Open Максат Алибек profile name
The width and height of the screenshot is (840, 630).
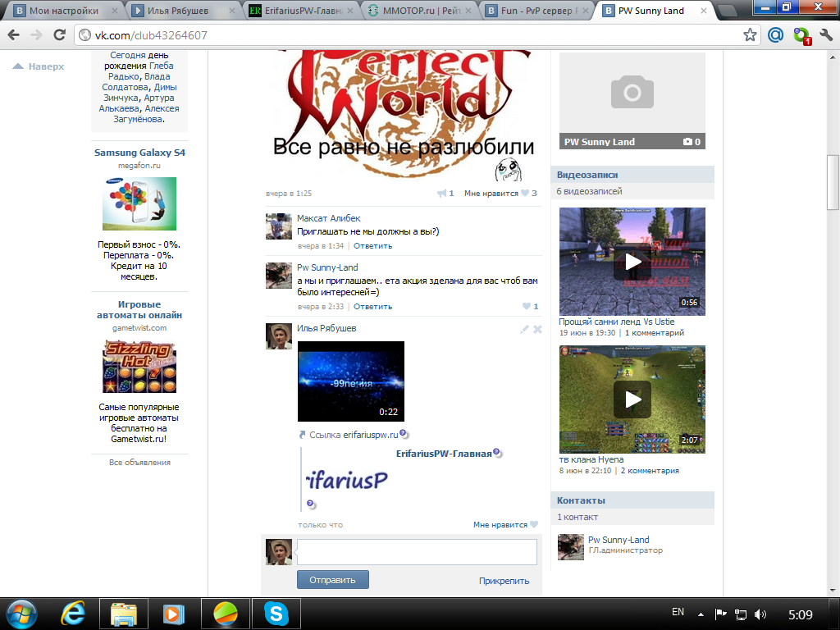pos(328,218)
